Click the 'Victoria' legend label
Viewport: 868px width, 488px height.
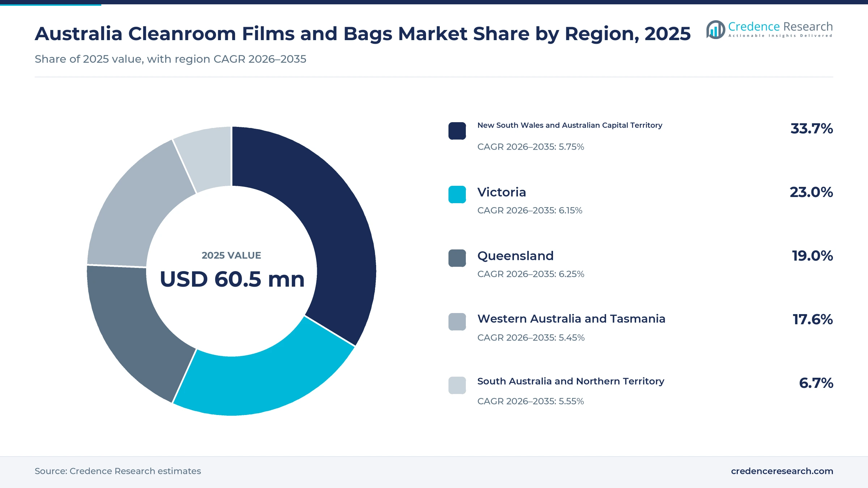point(502,192)
